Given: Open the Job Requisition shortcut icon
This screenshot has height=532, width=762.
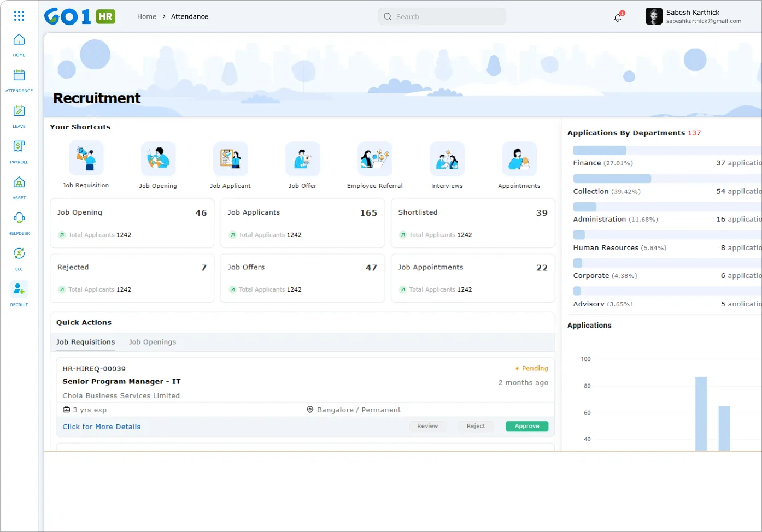Looking at the screenshot, I should coord(86,158).
